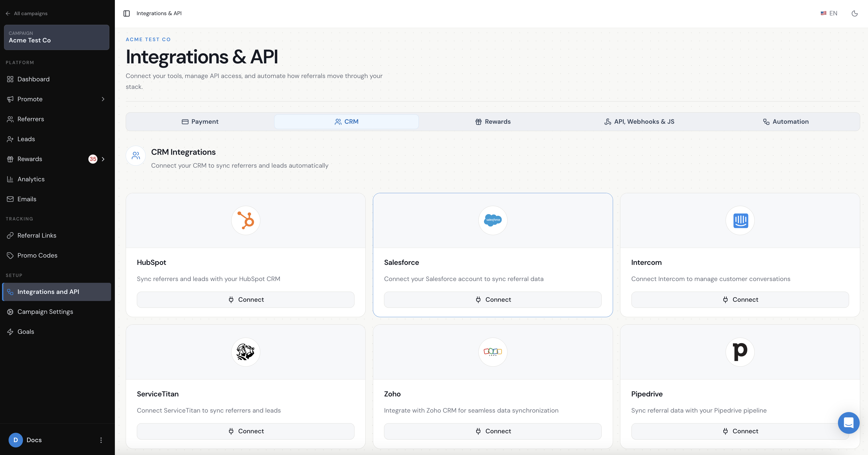Open the API, Webhooks & JS tab
The height and width of the screenshot is (455, 868).
639,122
